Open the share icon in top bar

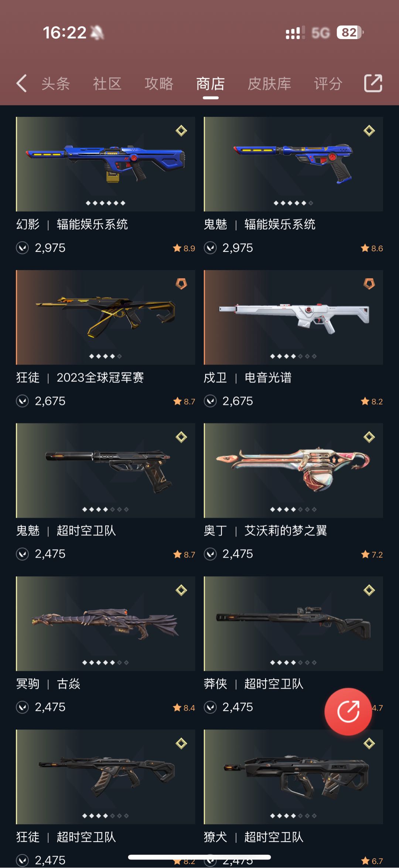[373, 83]
